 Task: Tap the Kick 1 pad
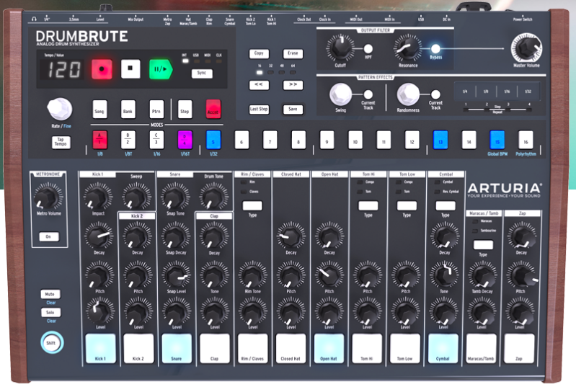coord(100,348)
